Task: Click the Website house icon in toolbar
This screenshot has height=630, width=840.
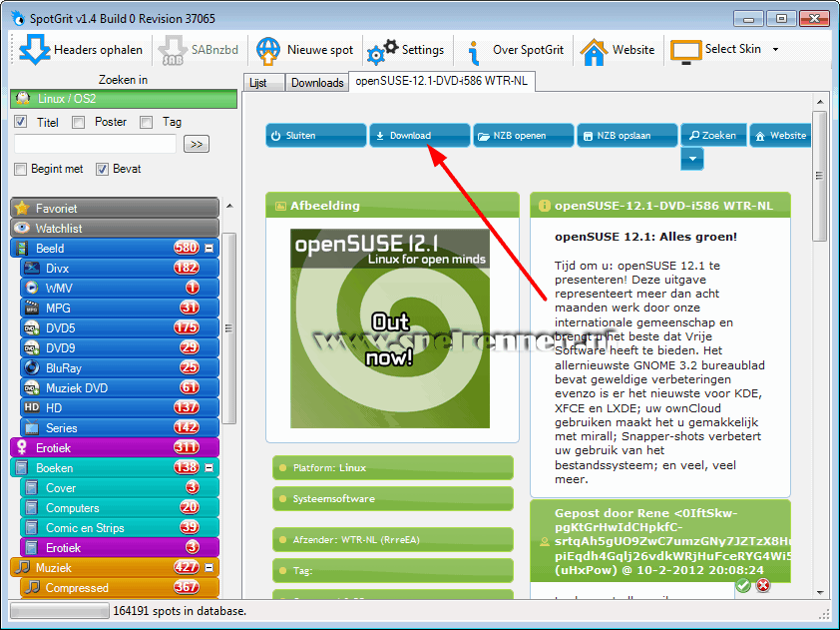Action: pyautogui.click(x=594, y=52)
